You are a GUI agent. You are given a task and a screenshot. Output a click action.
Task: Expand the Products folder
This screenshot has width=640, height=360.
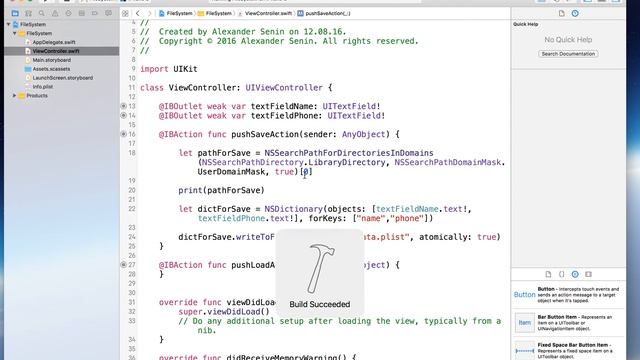tap(15, 96)
